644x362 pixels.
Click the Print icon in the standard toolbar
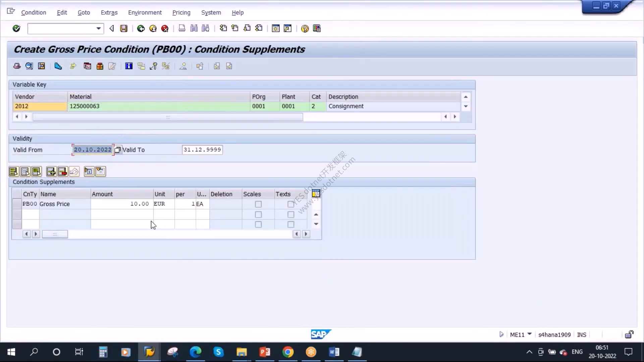click(x=182, y=28)
